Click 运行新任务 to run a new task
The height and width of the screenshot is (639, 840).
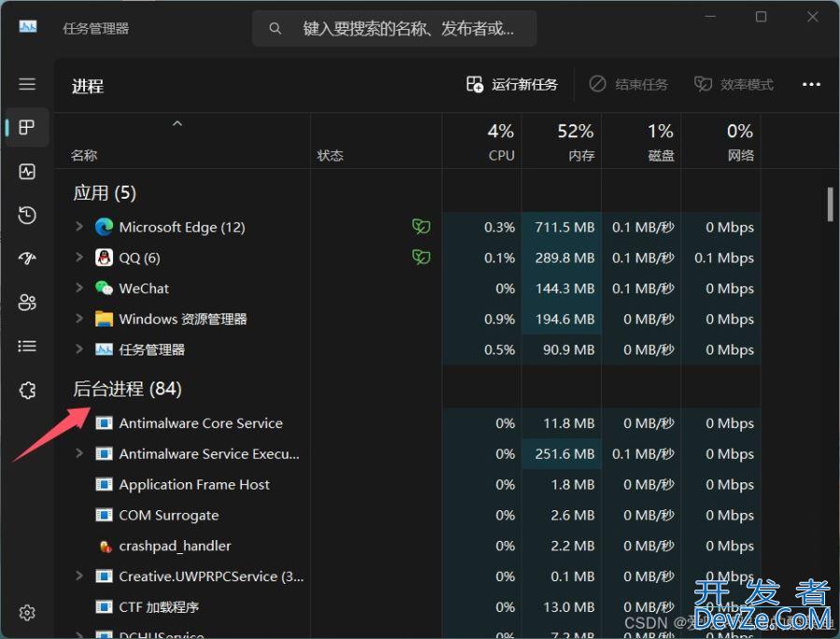[512, 85]
